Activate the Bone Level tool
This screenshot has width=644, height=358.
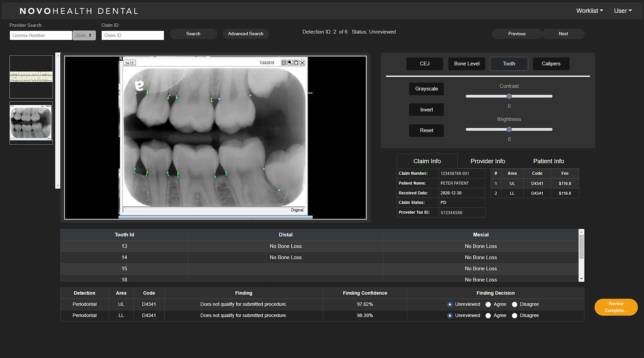[x=466, y=64]
